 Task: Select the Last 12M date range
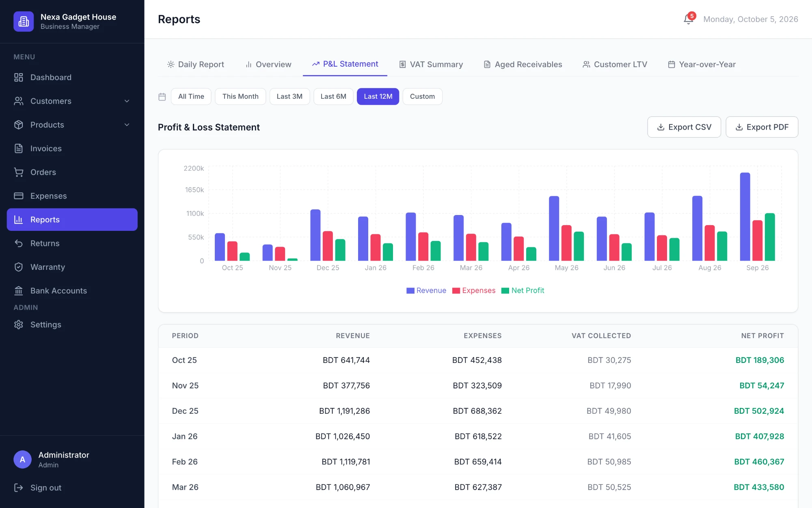pyautogui.click(x=378, y=97)
